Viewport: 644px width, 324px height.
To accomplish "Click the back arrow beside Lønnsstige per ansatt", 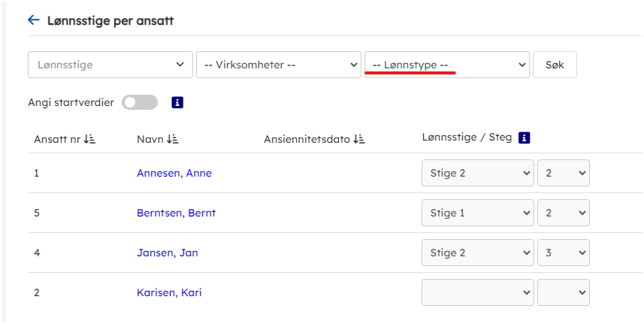I will pyautogui.click(x=33, y=20).
